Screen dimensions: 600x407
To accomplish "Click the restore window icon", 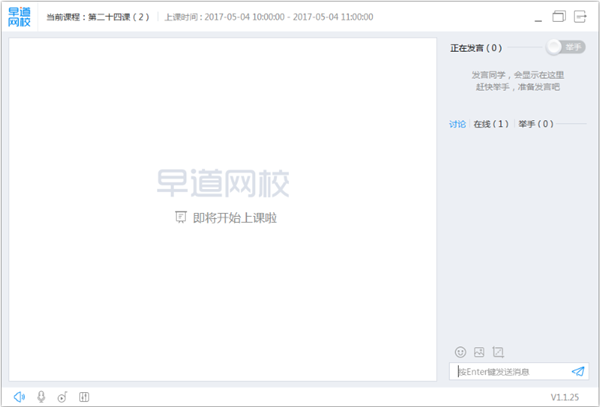I will (559, 16).
